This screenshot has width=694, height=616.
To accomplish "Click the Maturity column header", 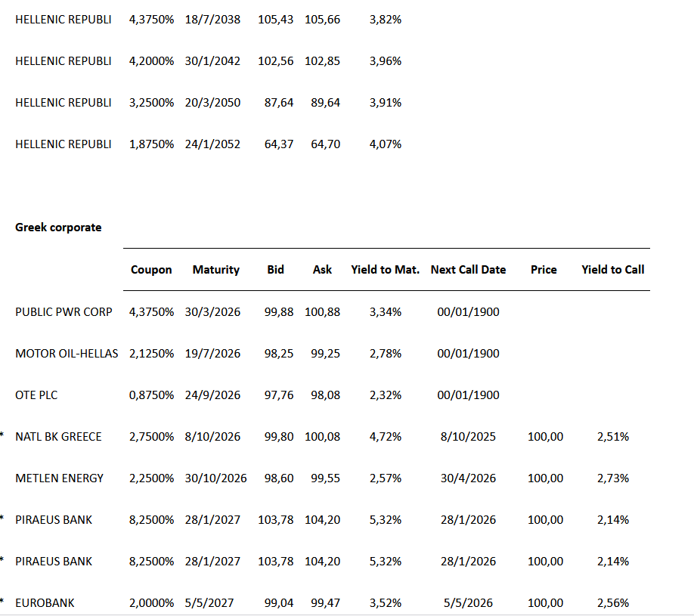I will coord(215,270).
